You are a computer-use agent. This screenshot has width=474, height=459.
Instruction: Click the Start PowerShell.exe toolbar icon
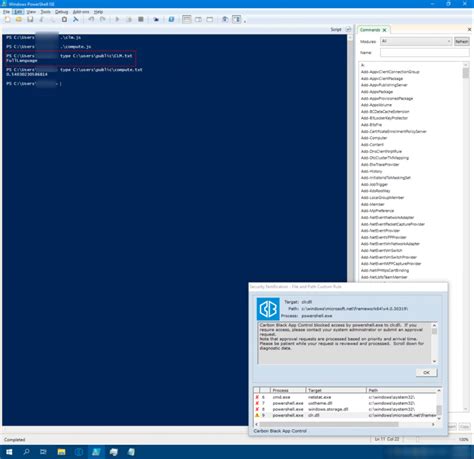click(x=171, y=20)
